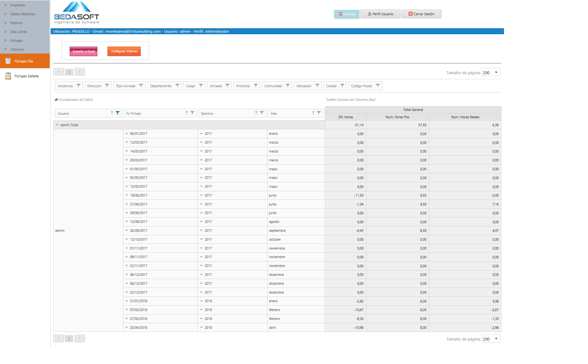Click the Fichajes Detalle clipboard icon
The image size is (588, 364).
click(x=8, y=76)
